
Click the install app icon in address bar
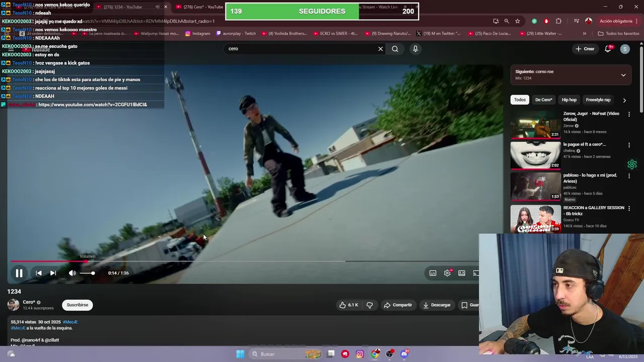496,21
